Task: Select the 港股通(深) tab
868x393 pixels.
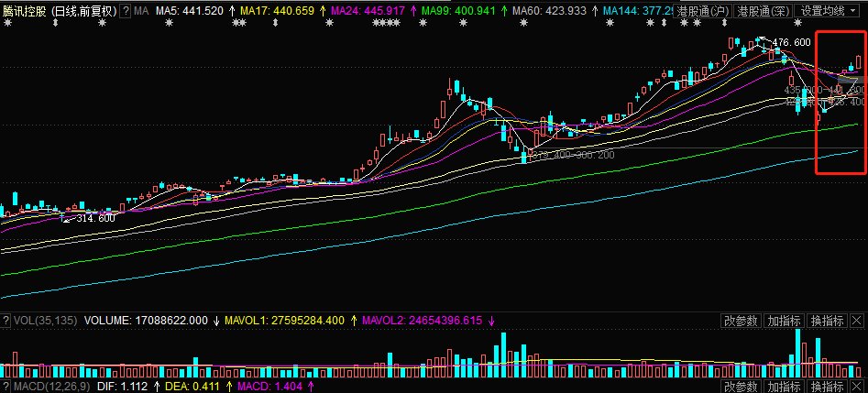Action: [x=762, y=11]
